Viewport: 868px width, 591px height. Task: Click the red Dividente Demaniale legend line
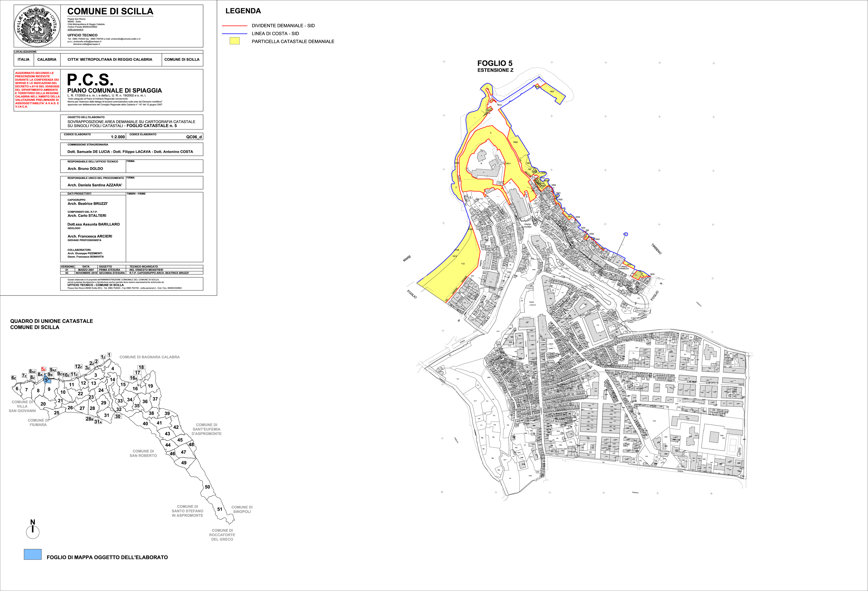coord(235,26)
